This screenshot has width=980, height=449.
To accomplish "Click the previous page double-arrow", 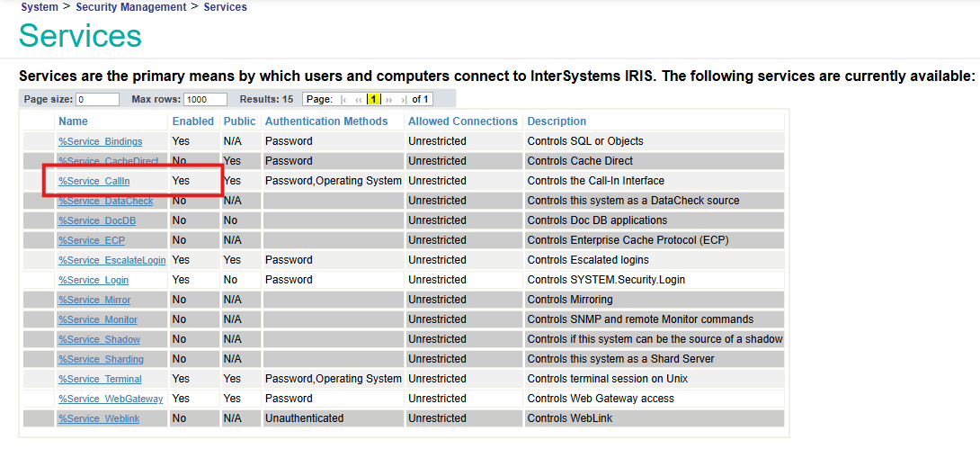I will tap(359, 99).
